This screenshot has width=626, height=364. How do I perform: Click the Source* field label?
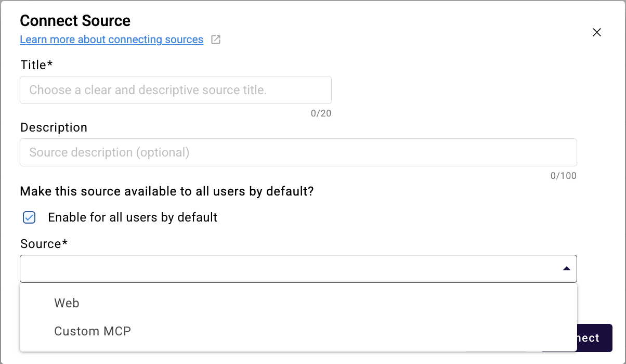click(x=44, y=244)
